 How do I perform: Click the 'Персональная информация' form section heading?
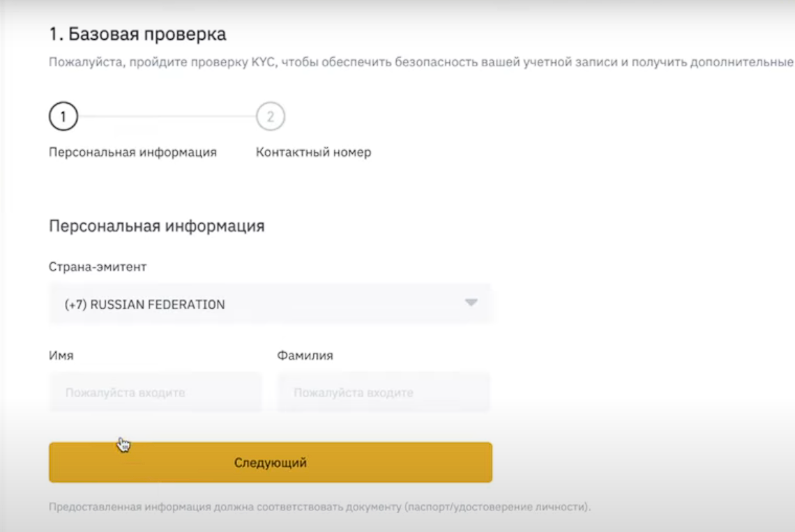[x=156, y=226]
